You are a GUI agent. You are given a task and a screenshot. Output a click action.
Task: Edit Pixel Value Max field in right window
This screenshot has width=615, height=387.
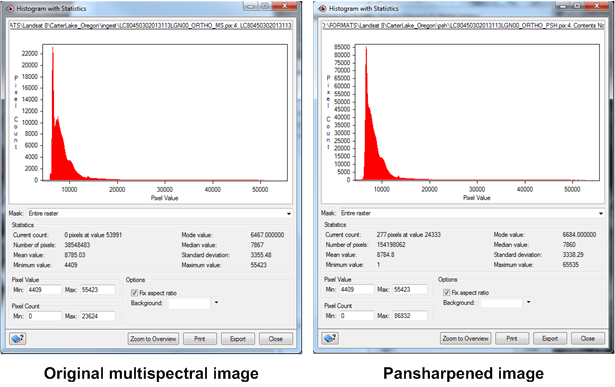pos(410,289)
